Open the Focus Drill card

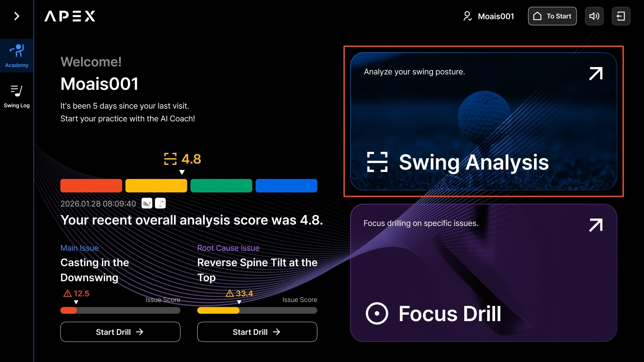tap(483, 273)
